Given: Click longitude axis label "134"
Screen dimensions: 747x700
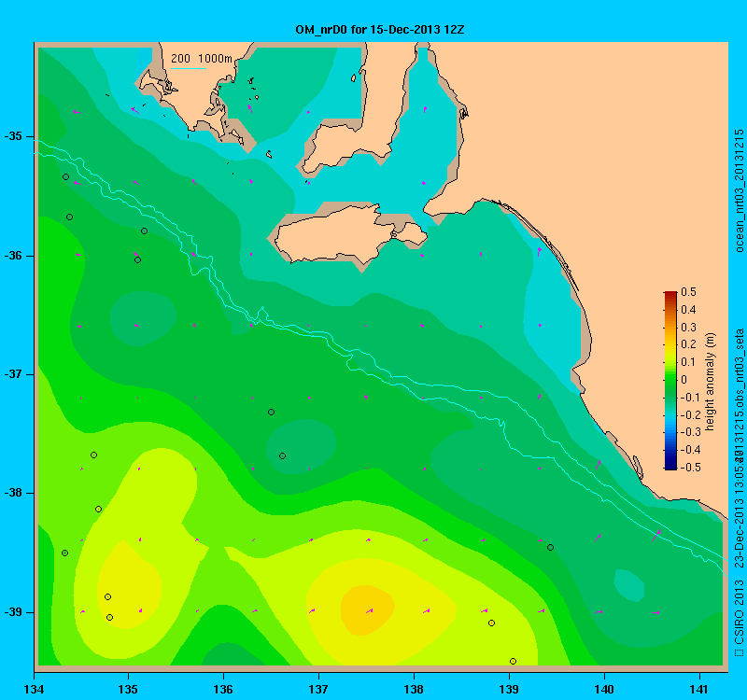Looking at the screenshot, I should tap(34, 690).
